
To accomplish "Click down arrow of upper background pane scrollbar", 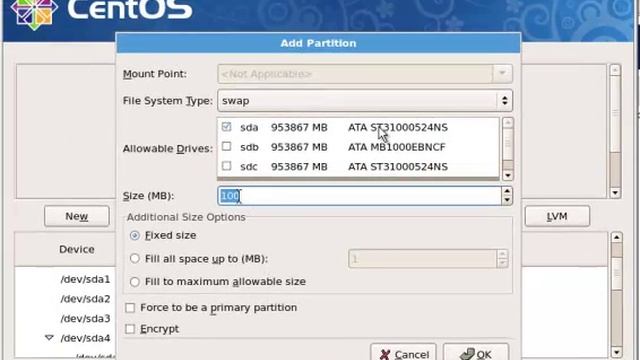I will coord(615,193).
